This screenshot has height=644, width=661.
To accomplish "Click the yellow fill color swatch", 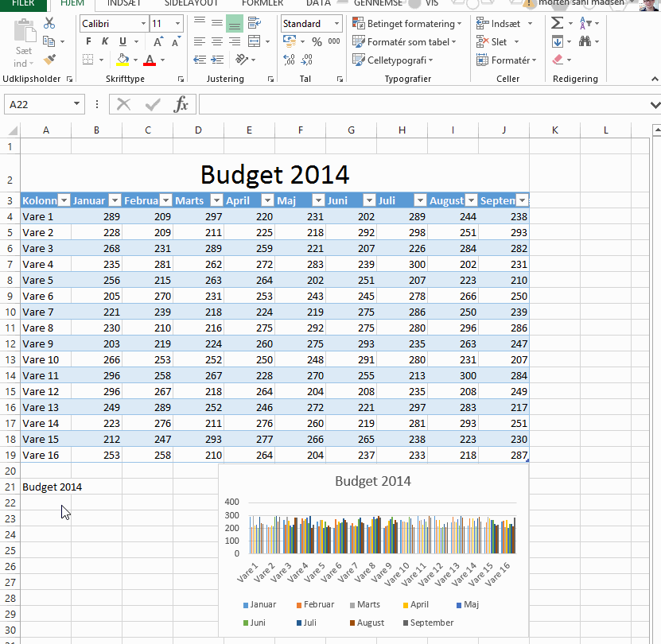I will pos(122,60).
